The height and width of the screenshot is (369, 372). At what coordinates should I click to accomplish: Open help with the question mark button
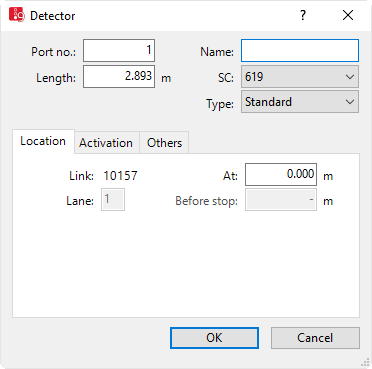(303, 15)
